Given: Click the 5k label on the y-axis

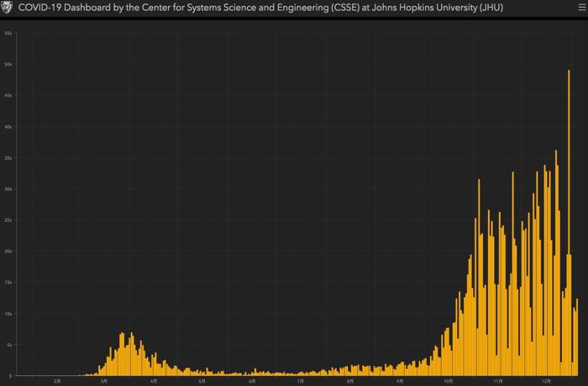Looking at the screenshot, I should pyautogui.click(x=10, y=345).
